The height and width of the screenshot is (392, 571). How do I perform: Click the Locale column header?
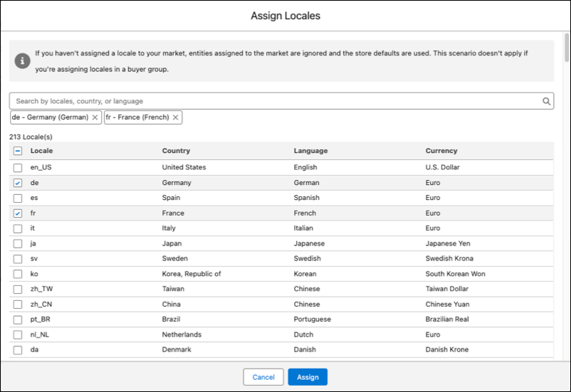point(41,151)
